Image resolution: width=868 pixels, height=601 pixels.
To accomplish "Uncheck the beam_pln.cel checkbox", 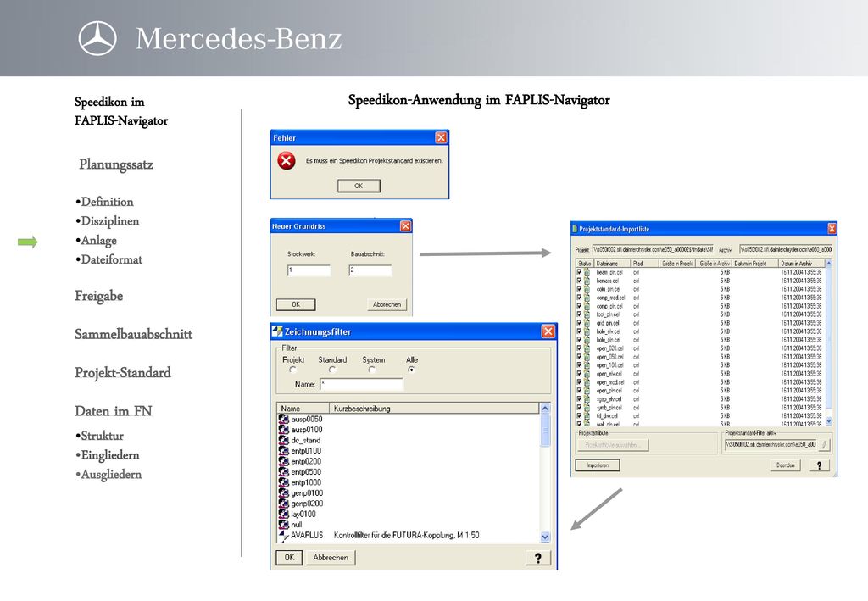I will tap(580, 272).
